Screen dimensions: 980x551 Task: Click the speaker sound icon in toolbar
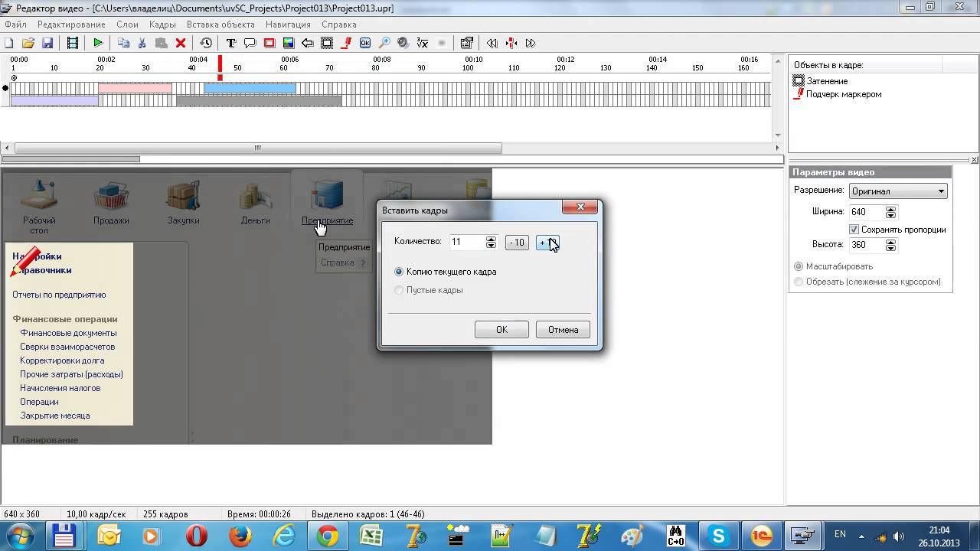(x=403, y=43)
